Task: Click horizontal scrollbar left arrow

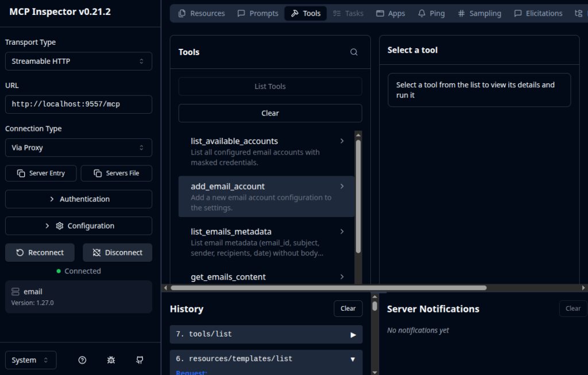Action: (165, 288)
